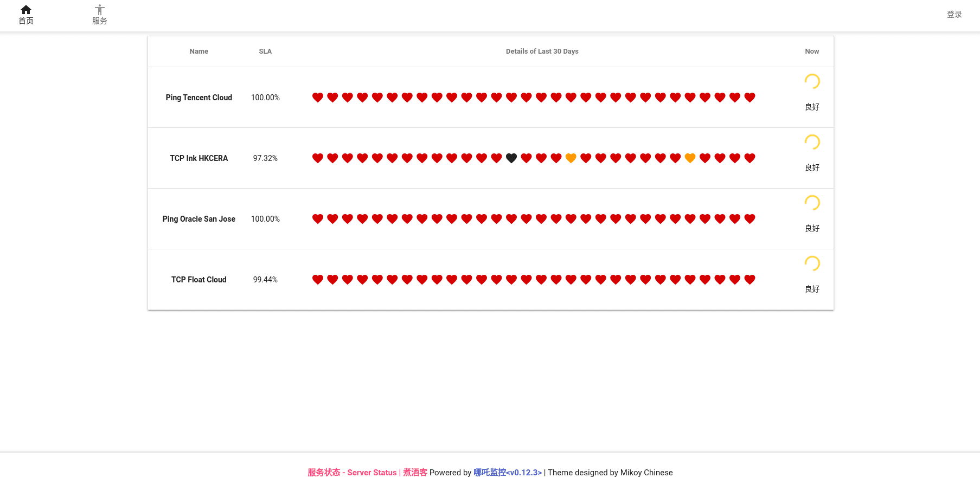Click second orange heart in TCP Ink HKCERA row
Screen dimensions: 980x484
point(690,158)
